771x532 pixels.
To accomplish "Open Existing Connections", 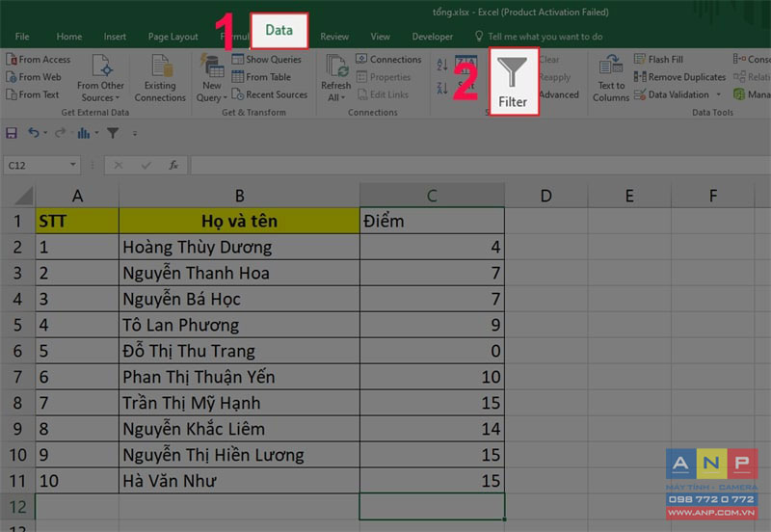I will (160, 79).
